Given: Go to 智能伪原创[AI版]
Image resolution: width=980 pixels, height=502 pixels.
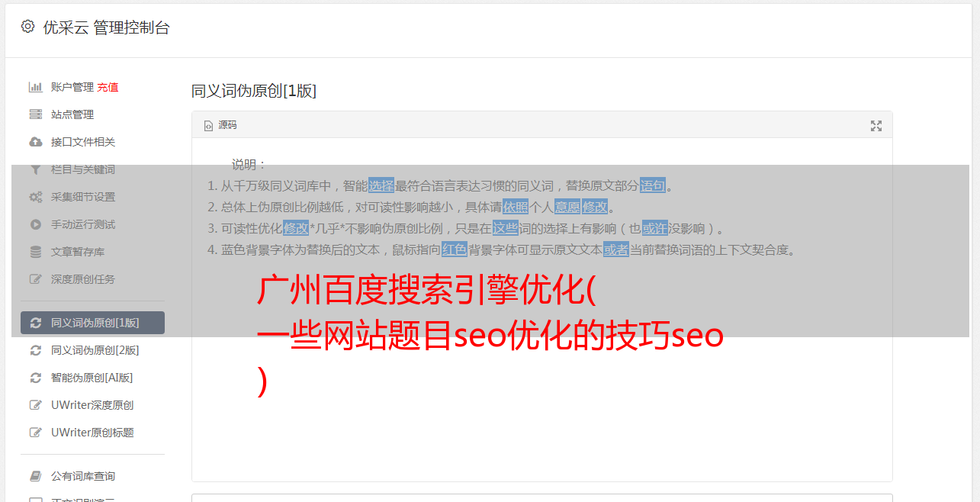Looking at the screenshot, I should [92, 378].
